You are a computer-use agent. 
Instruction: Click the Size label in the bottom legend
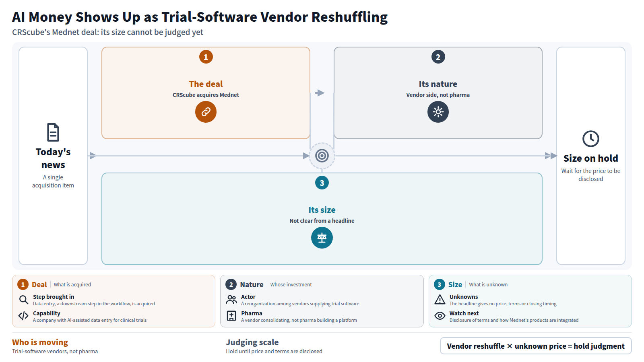coord(455,285)
